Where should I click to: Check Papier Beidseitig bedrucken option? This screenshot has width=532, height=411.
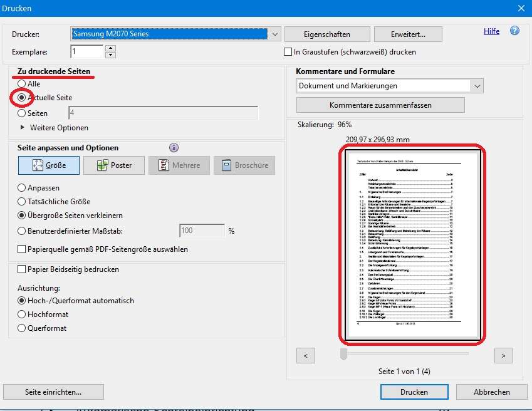pyautogui.click(x=22, y=269)
